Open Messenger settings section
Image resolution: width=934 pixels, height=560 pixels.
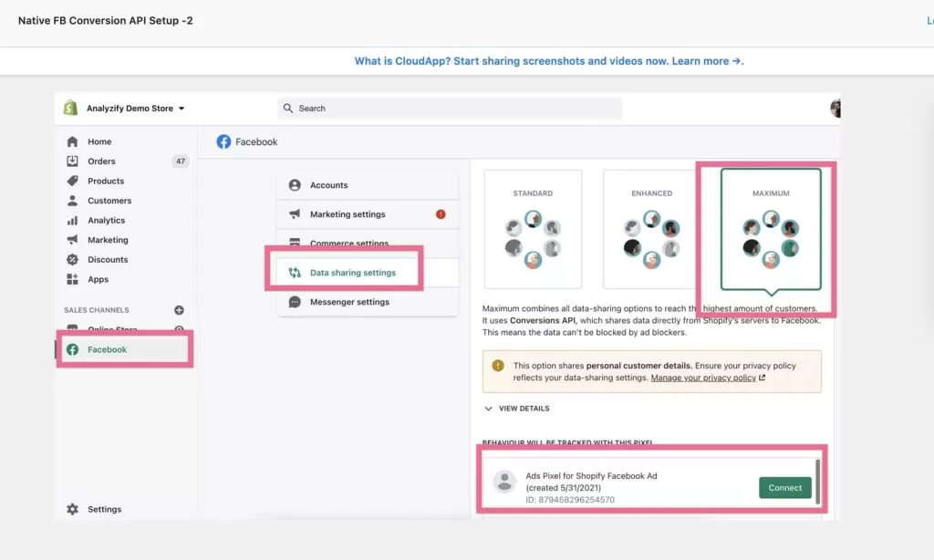click(368, 302)
